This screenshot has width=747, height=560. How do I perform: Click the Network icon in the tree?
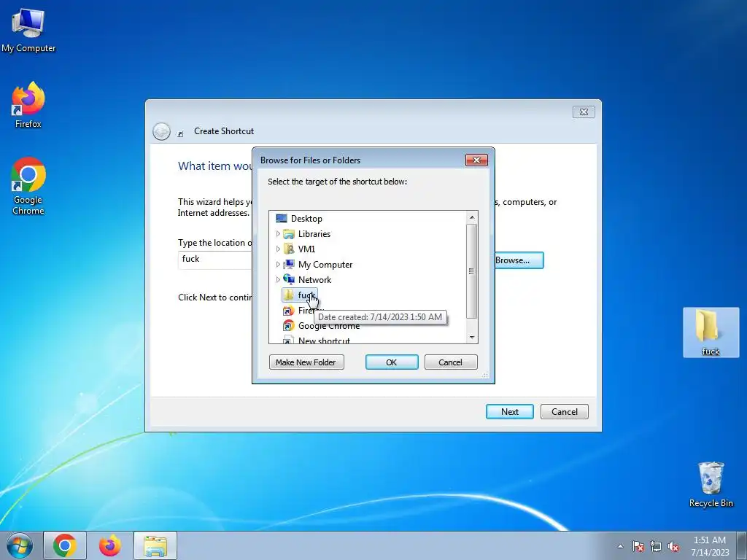pyautogui.click(x=289, y=279)
